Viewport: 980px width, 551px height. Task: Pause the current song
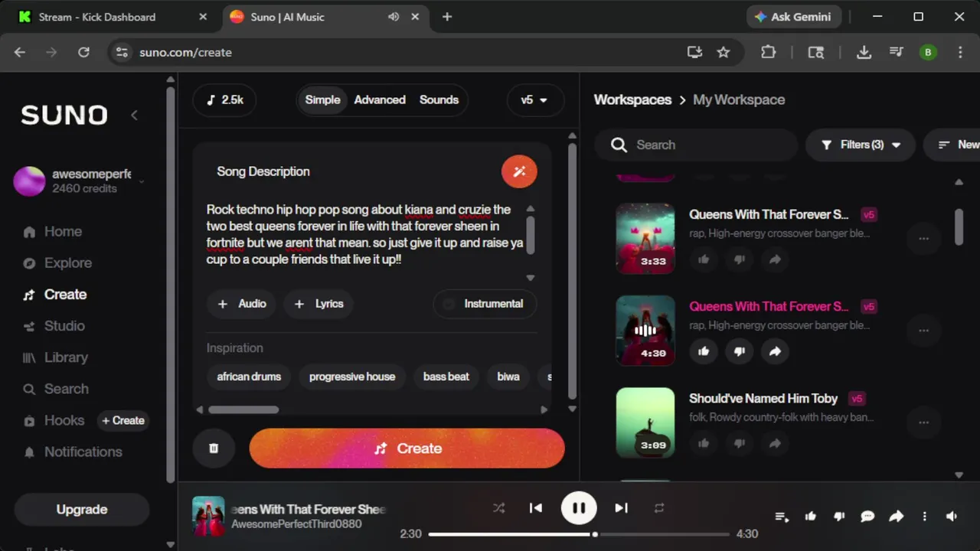[579, 507]
